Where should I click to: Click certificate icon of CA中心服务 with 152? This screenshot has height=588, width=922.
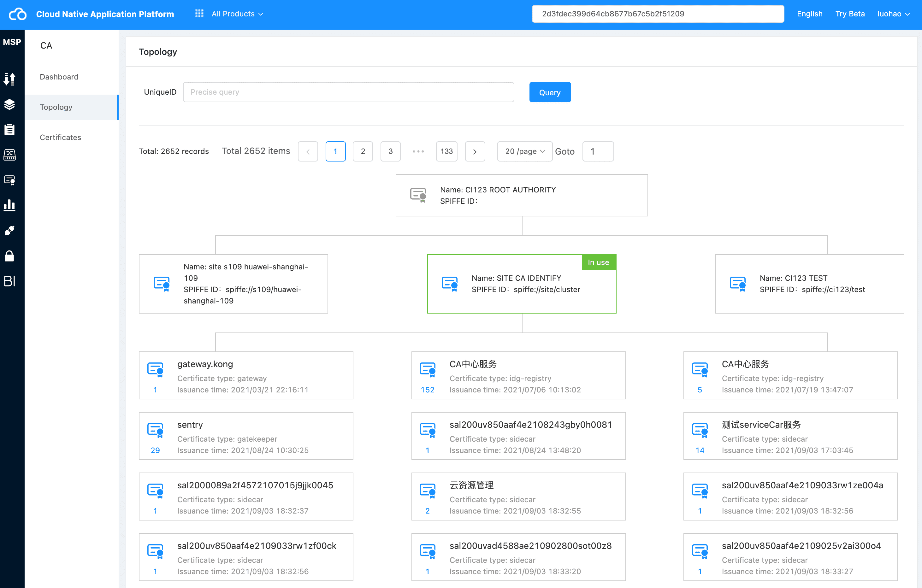pos(428,370)
